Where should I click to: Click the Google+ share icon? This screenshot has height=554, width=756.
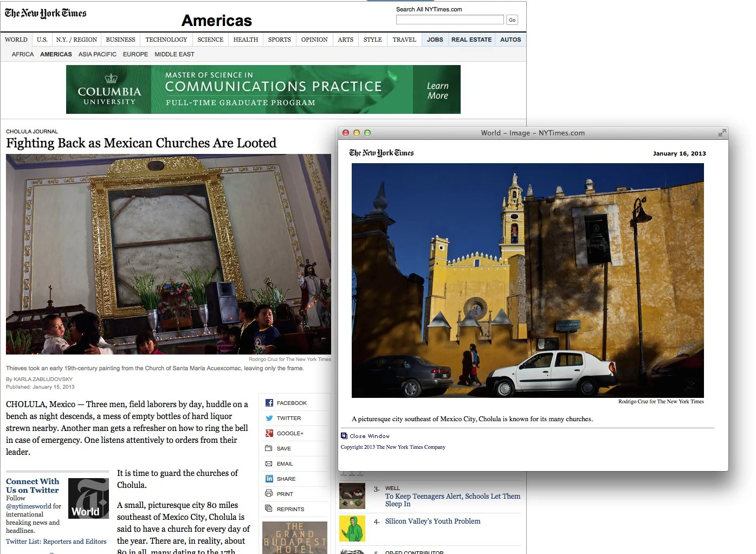(x=269, y=433)
